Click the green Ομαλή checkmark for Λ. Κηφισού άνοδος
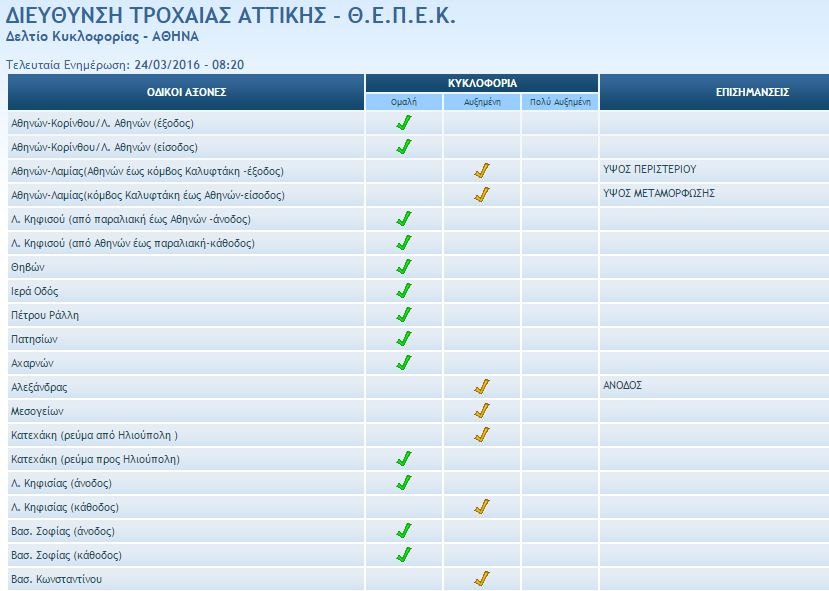829x591 pixels. pos(404,217)
